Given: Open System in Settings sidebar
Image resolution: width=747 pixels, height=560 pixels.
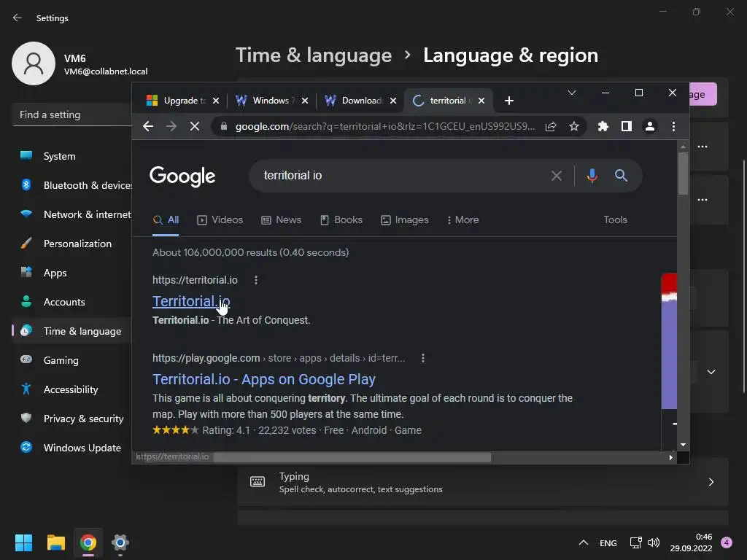Looking at the screenshot, I should tap(71, 156).
